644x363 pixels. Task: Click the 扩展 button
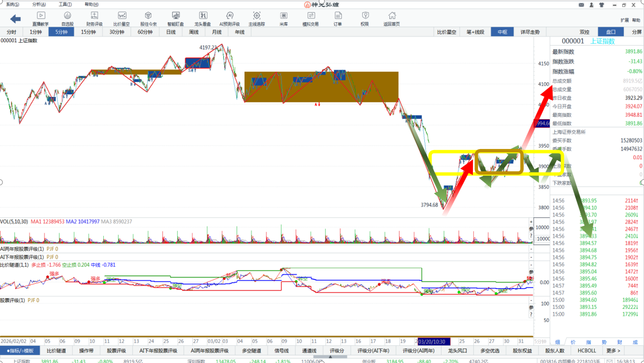click(624, 20)
